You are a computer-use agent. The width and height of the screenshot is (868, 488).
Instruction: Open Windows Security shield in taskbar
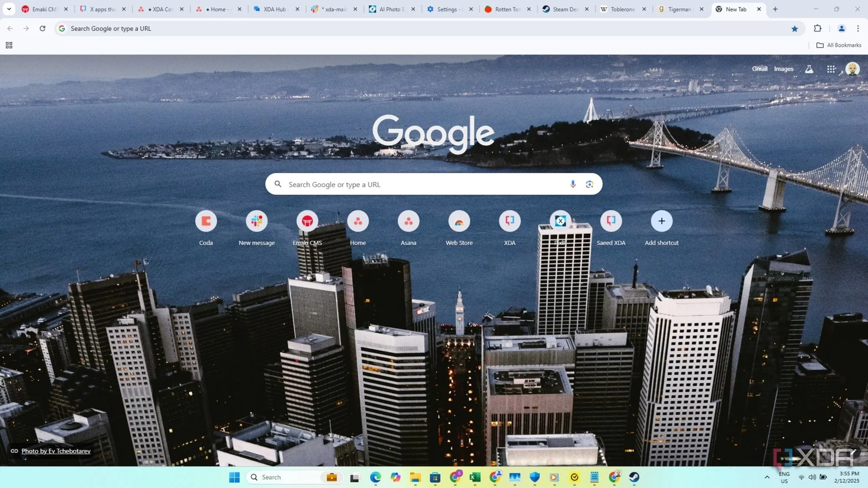pyautogui.click(x=535, y=477)
